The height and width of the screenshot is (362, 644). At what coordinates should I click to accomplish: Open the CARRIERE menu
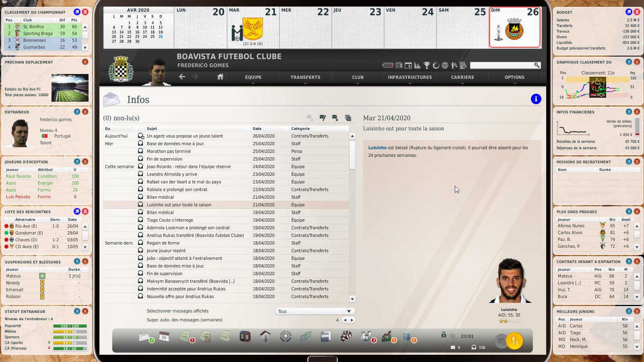tap(462, 77)
